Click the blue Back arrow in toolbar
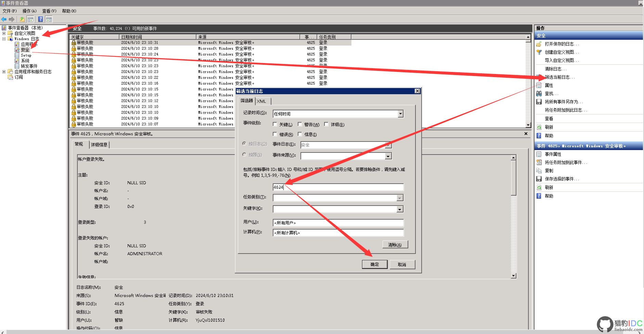Image resolution: width=644 pixels, height=334 pixels. pos(4,19)
